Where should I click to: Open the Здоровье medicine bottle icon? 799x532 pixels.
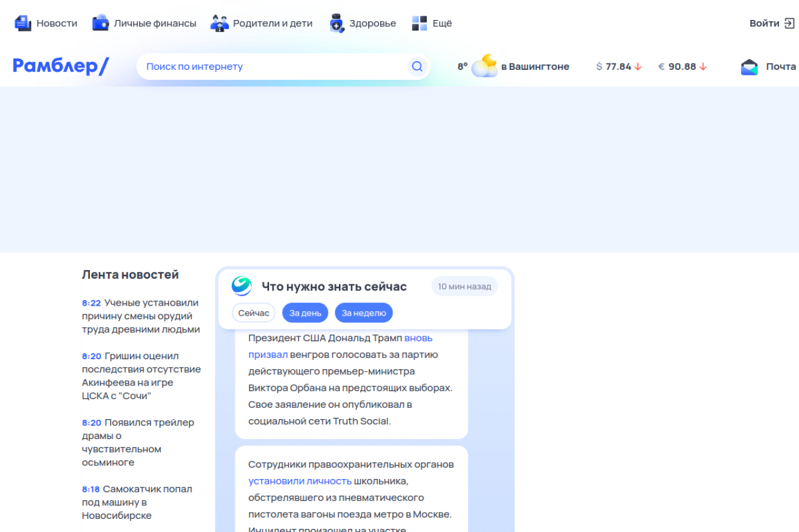337,23
